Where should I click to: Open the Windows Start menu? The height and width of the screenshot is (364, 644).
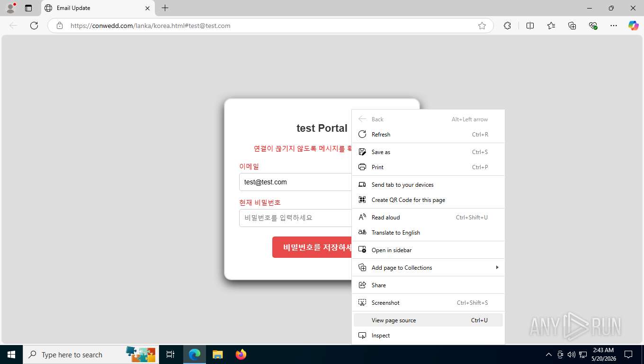(11, 355)
